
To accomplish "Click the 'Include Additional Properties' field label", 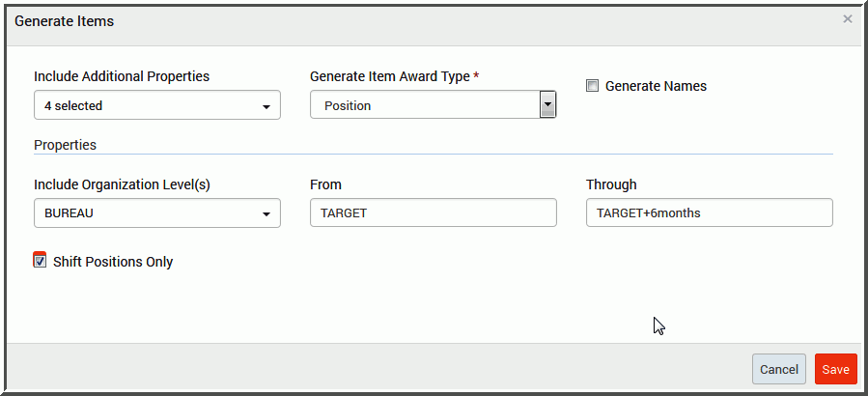I will click(x=122, y=76).
